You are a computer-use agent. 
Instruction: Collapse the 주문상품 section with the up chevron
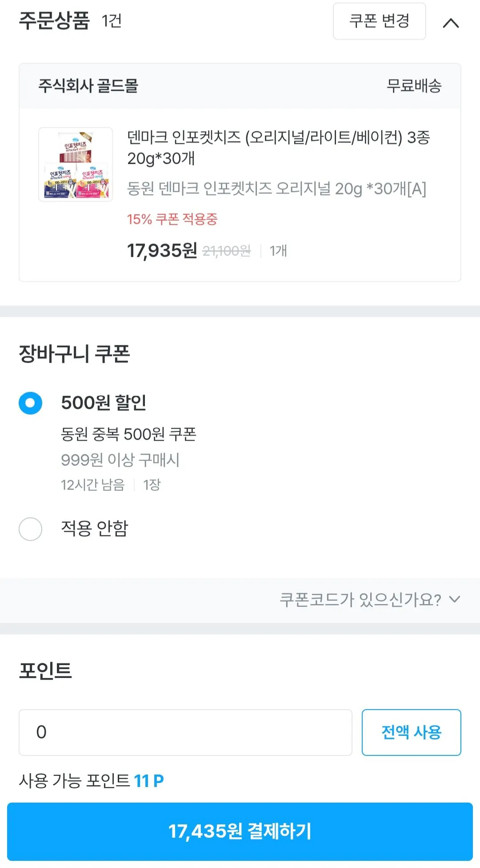pos(451,23)
